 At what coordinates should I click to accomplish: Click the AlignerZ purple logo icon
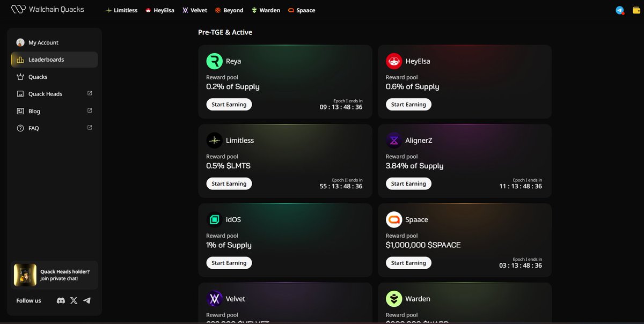[x=393, y=140]
